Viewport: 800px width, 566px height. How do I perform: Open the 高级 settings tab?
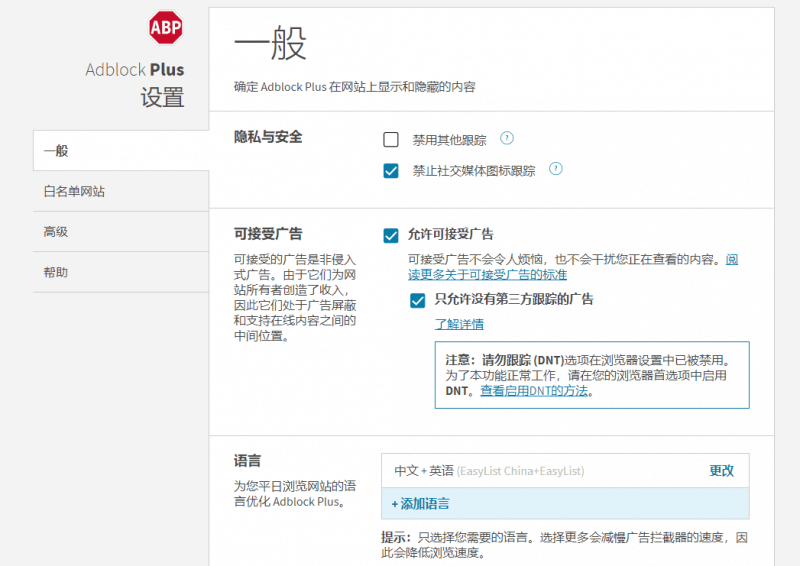click(121, 232)
